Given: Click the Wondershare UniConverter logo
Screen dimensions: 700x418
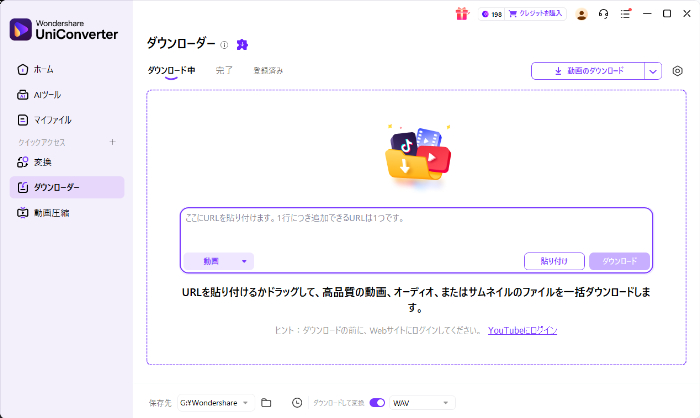Looking at the screenshot, I should pyautogui.click(x=64, y=29).
